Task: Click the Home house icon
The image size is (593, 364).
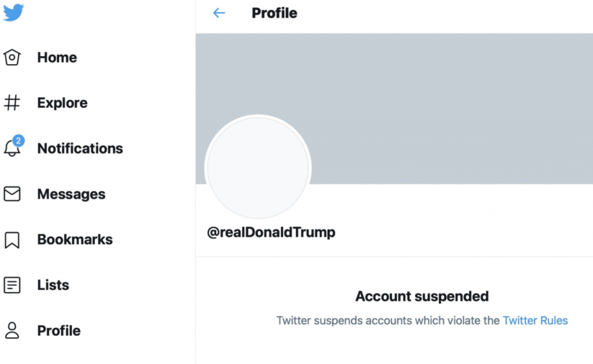Action: point(12,57)
